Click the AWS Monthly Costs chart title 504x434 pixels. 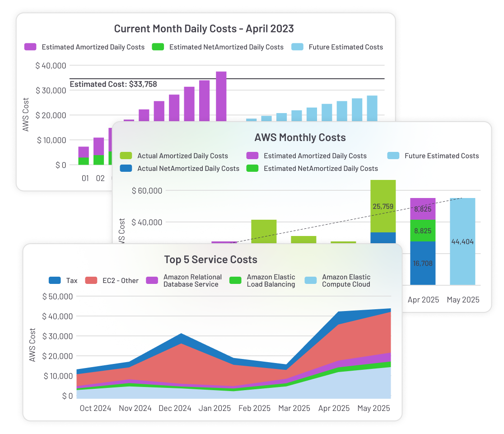[x=299, y=137]
